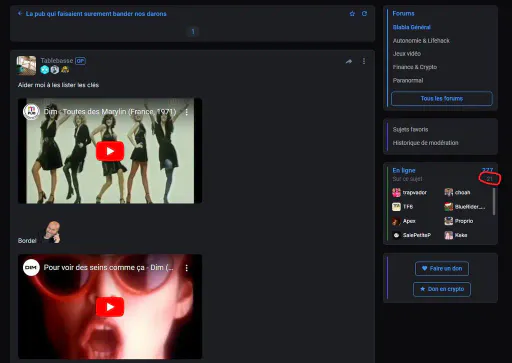The height and width of the screenshot is (363, 512).
Task: Open the Jeux vidéo forum
Action: (x=407, y=54)
